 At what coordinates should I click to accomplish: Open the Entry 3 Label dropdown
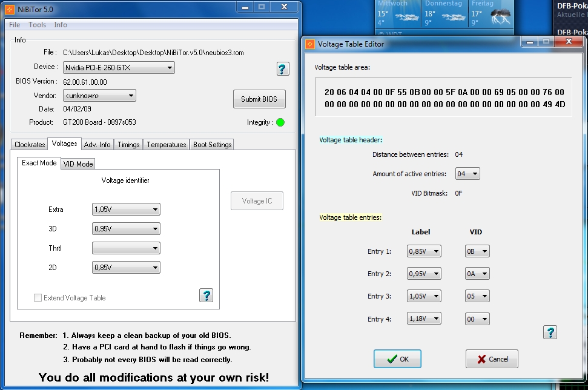click(x=424, y=296)
